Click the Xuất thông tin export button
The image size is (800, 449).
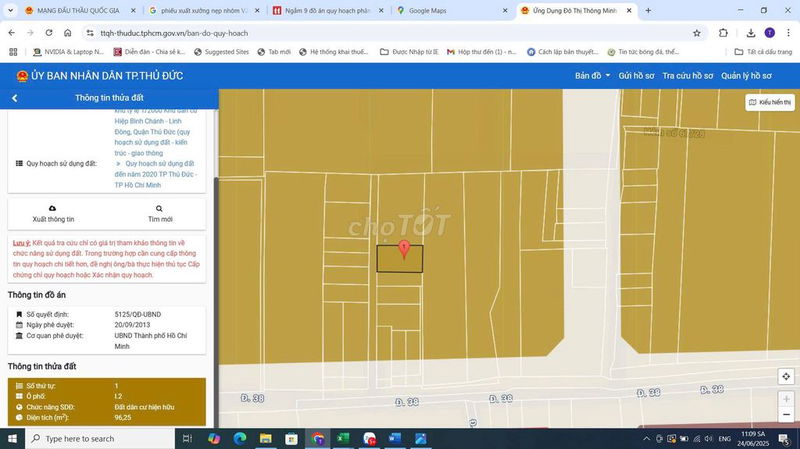tap(53, 212)
